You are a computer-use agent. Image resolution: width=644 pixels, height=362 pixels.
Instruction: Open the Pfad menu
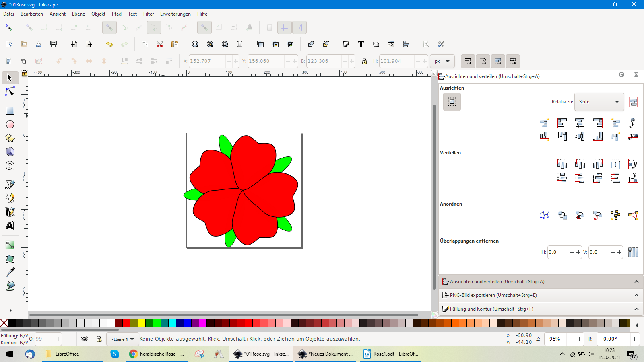pos(117,14)
